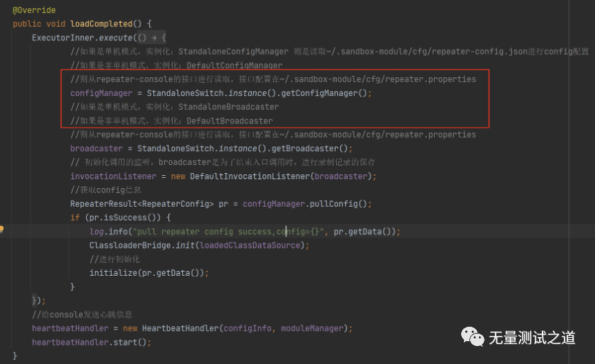
Task: Click ClassloaderBridge.init call
Action: pos(142,245)
